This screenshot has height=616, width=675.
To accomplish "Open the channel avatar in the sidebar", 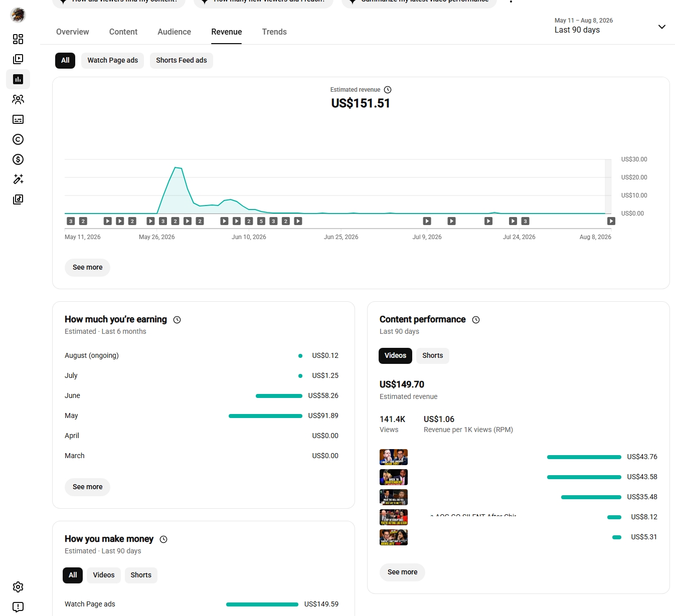I will point(18,15).
